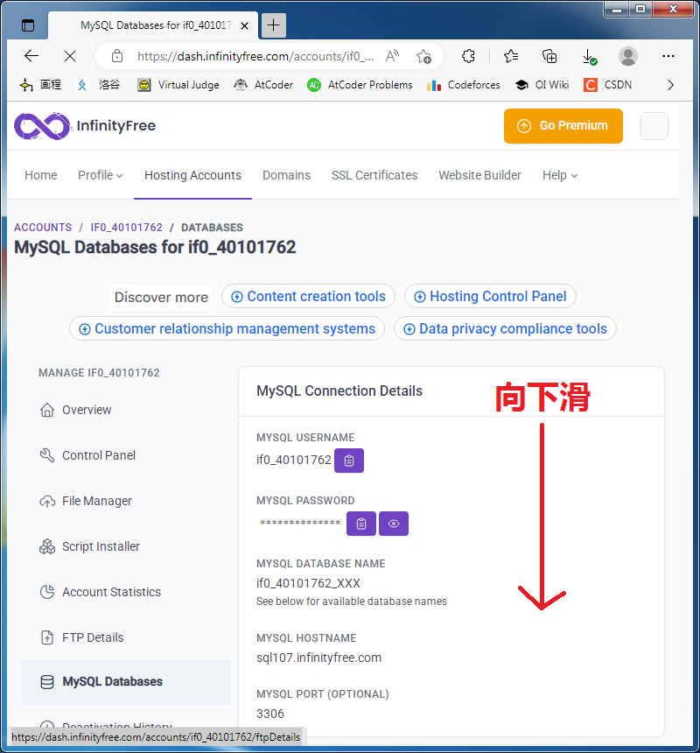Close the MySQL Databases tab
This screenshot has width=700, height=753.
coord(244,25)
